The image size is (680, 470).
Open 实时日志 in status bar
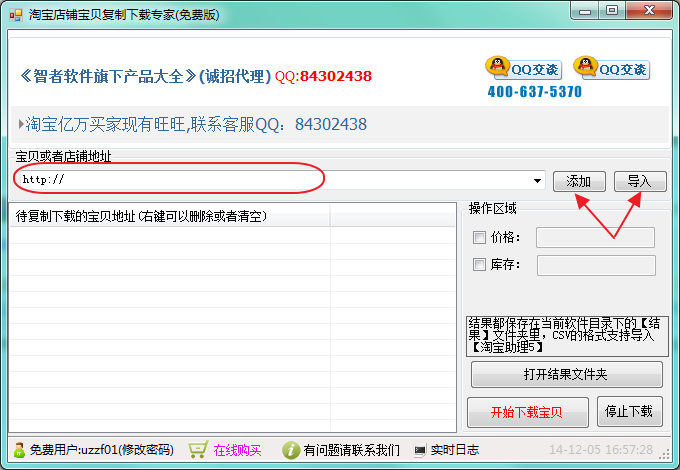tap(455, 450)
